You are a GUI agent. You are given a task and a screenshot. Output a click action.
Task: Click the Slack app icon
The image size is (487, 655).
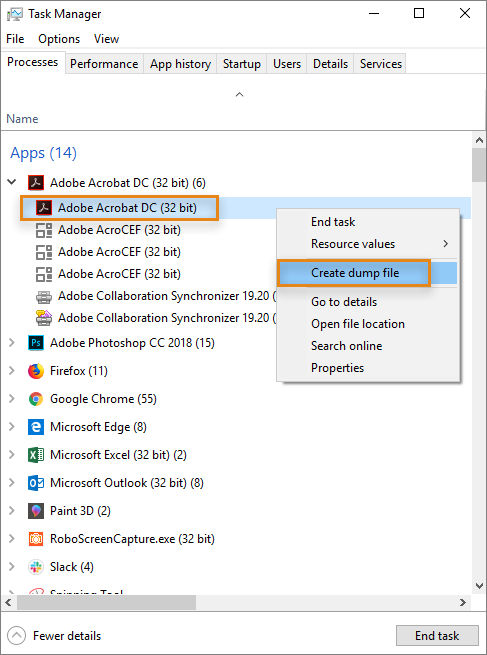(36, 567)
